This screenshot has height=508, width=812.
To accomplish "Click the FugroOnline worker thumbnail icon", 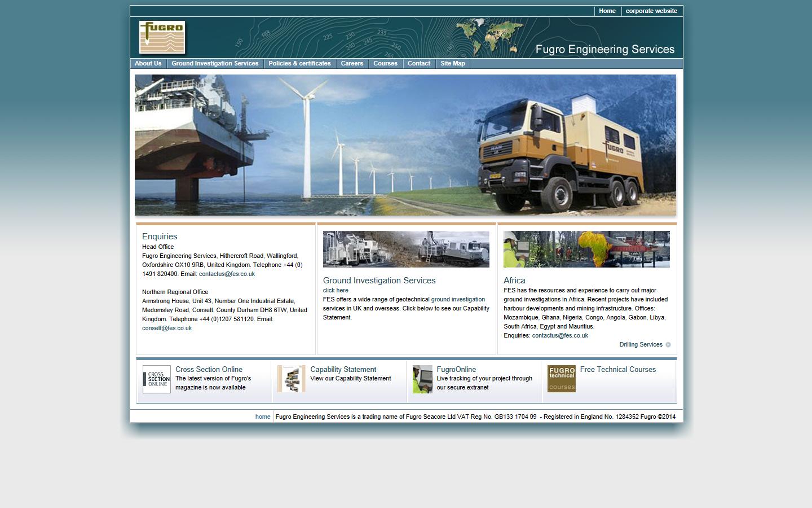I will click(x=422, y=379).
